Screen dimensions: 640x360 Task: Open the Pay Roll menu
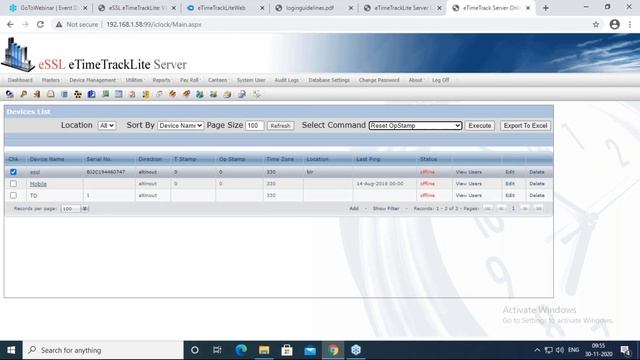click(189, 80)
